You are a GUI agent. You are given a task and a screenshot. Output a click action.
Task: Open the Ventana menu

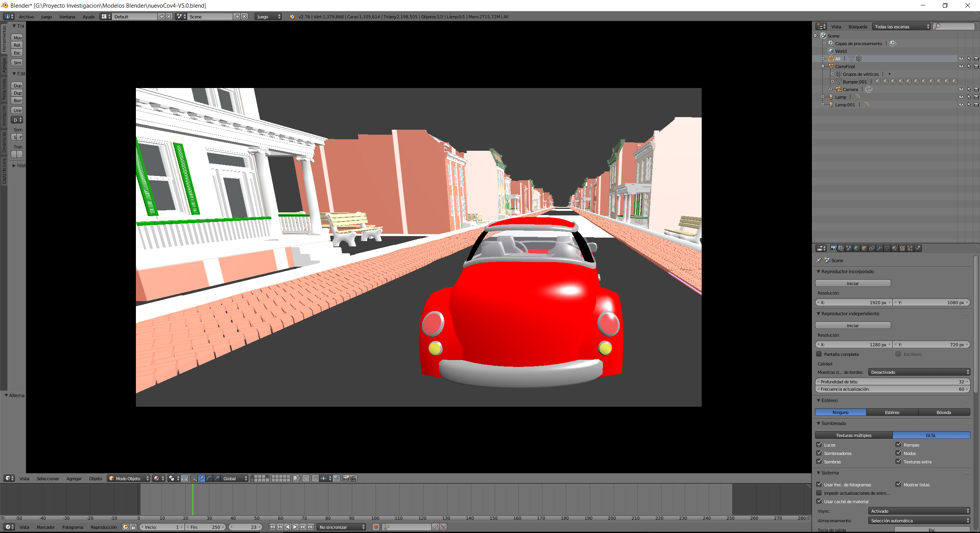coord(67,16)
